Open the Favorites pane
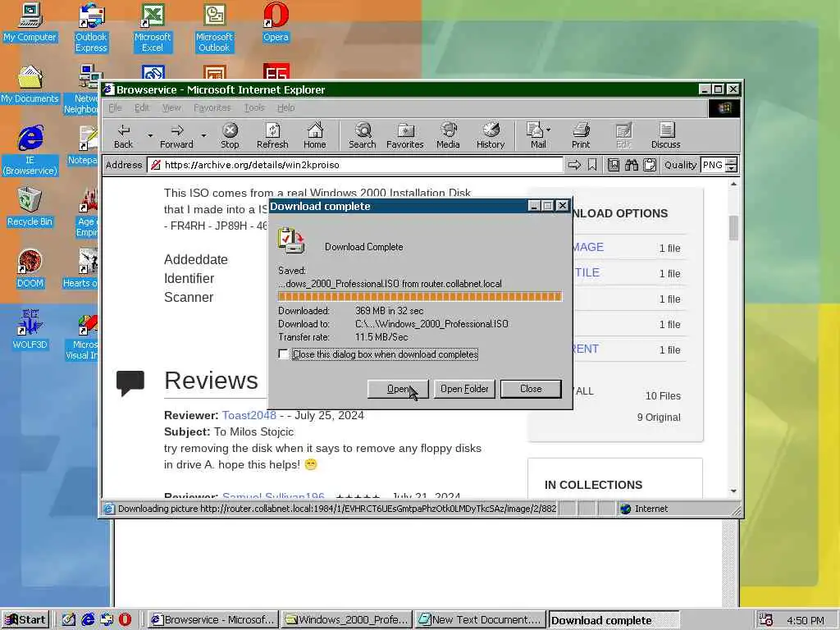The width and height of the screenshot is (840, 630). (405, 135)
